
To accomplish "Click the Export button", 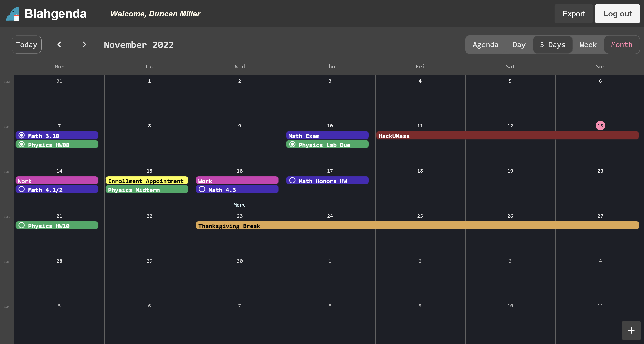I will pyautogui.click(x=573, y=14).
